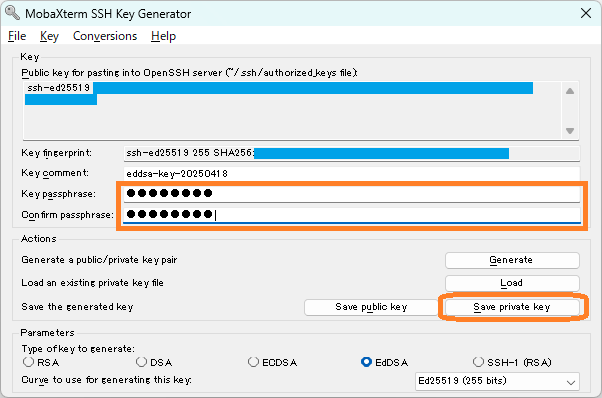Click the Key passphrase field
The height and width of the screenshot is (398, 602).
352,193
